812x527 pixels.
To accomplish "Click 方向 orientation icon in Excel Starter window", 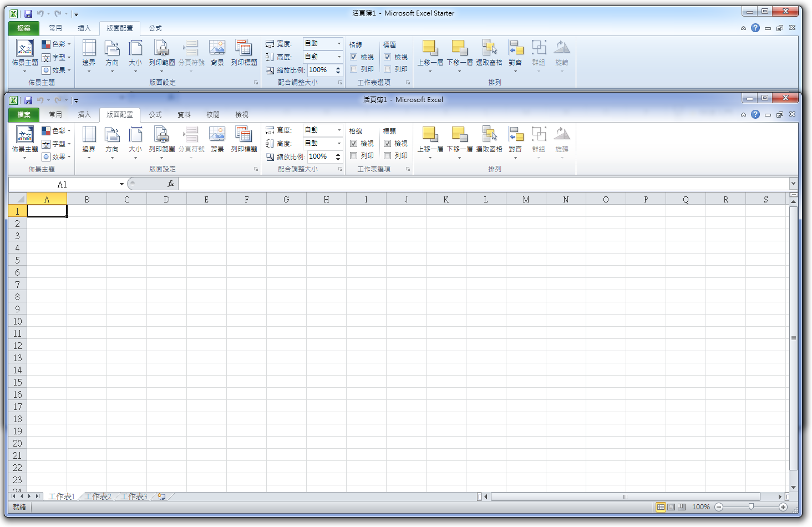I will 112,48.
